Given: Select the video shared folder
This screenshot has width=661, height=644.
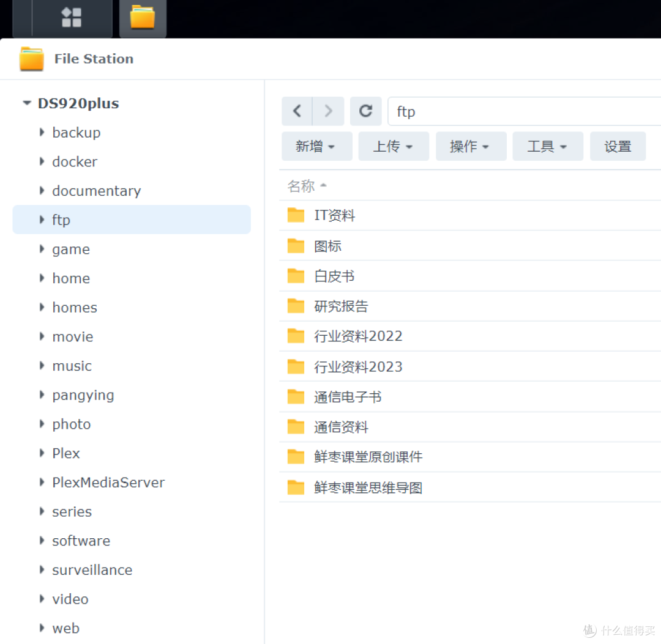Looking at the screenshot, I should 70,599.
